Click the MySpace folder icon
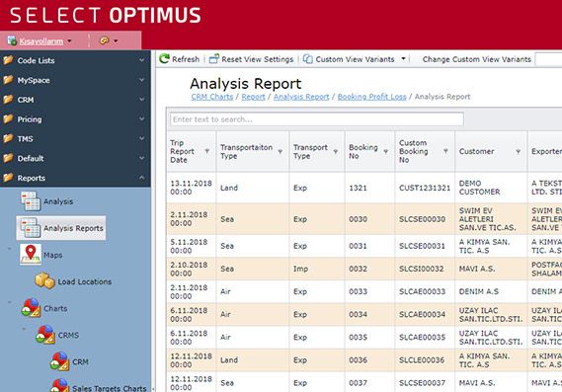The width and height of the screenshot is (562, 392). point(8,80)
